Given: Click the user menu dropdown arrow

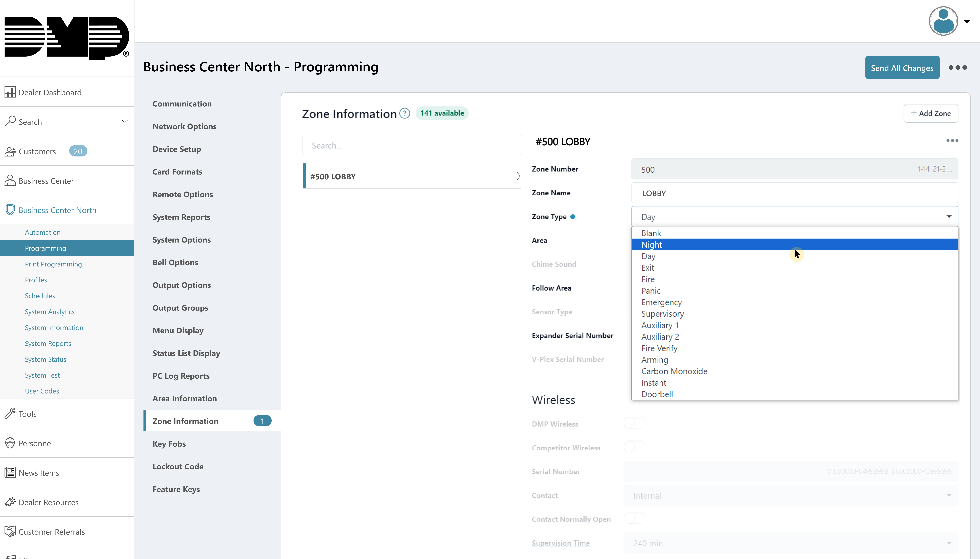Looking at the screenshot, I should pos(967,22).
